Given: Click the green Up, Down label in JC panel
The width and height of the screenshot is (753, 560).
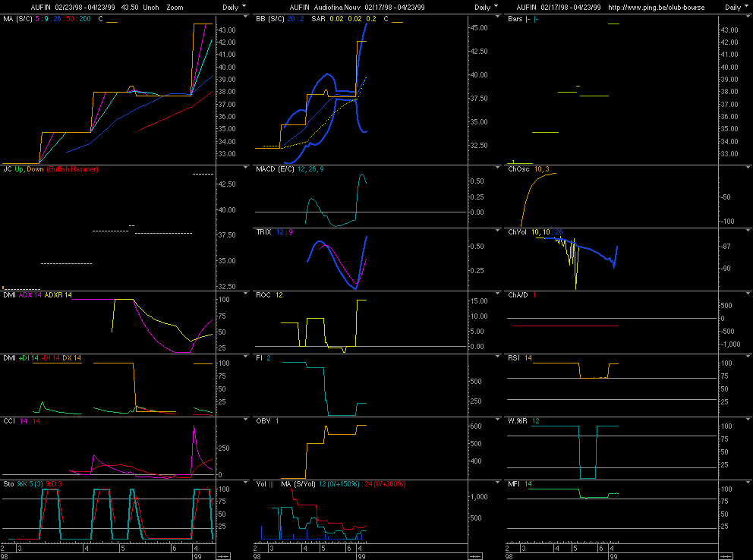Looking at the screenshot, I should click(30, 169).
